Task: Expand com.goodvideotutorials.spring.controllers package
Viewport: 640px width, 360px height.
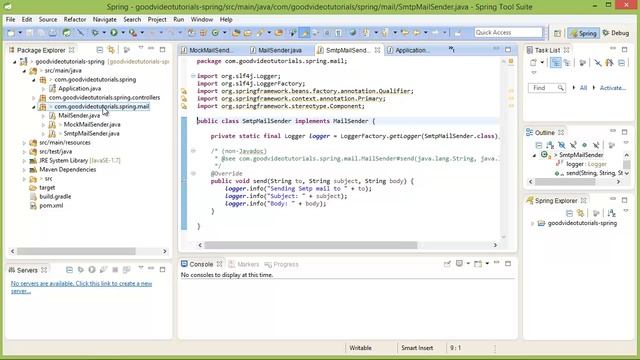Action: (33, 98)
